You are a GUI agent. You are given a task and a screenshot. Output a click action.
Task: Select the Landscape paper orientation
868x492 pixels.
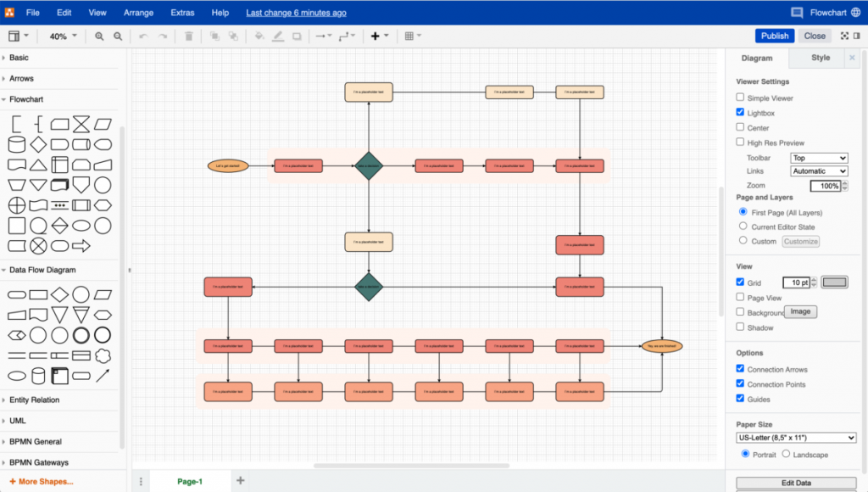click(x=784, y=455)
